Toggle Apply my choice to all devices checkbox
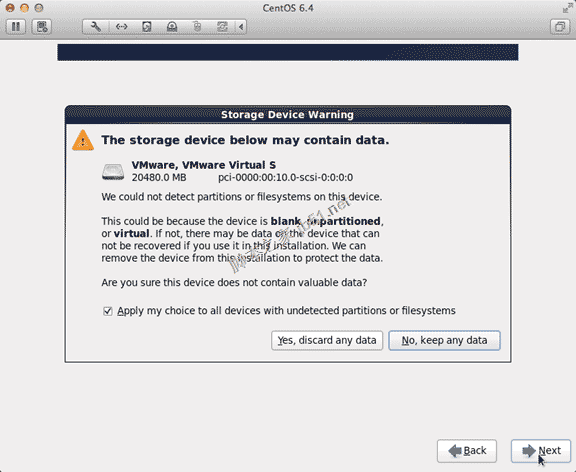576x472 pixels. coord(108,311)
